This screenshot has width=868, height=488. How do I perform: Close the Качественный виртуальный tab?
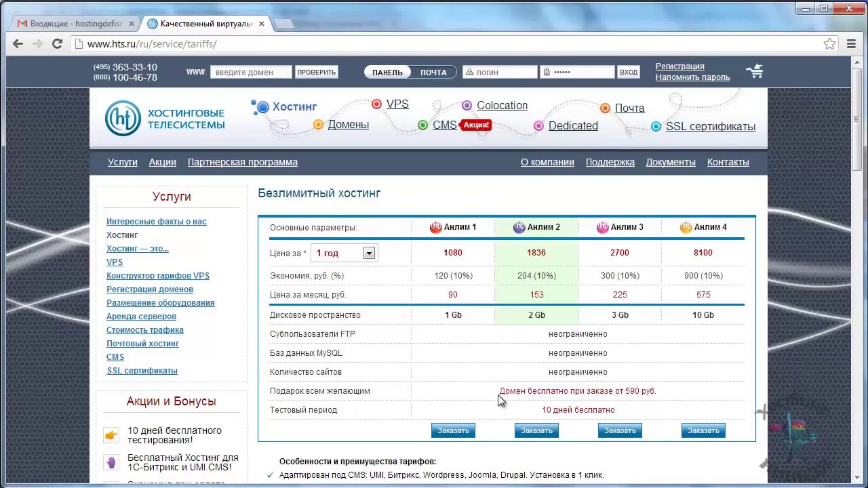[x=261, y=24]
